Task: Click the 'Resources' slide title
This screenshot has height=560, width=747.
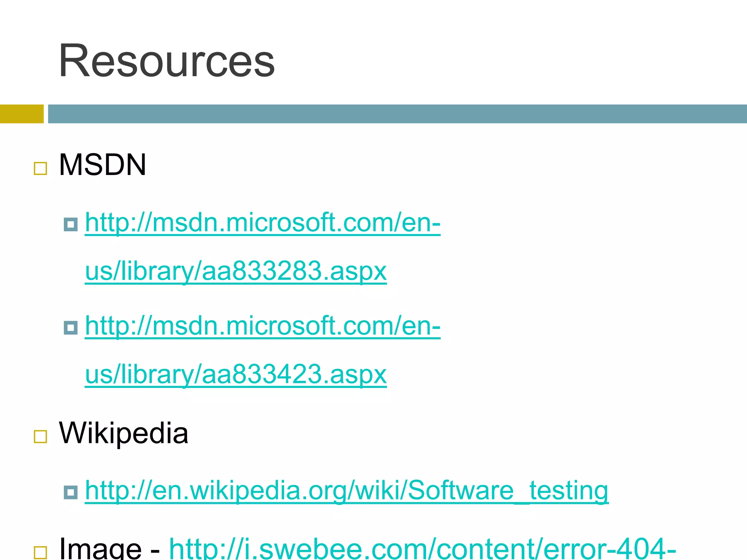Action: (166, 61)
